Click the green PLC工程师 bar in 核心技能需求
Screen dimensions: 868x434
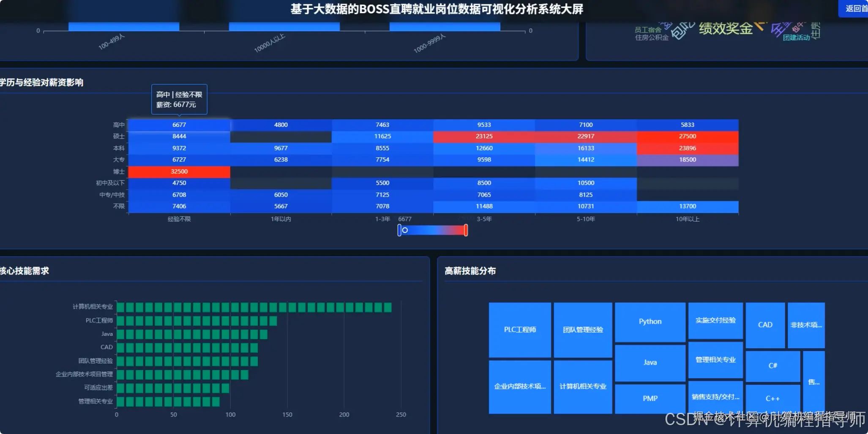pos(197,321)
